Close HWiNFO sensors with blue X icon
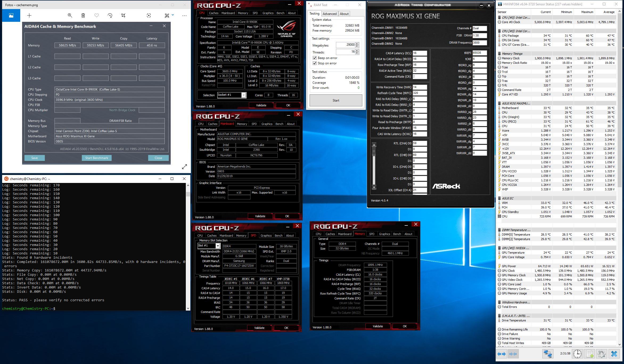Image resolution: width=624 pixels, height=364 pixels. point(614,354)
